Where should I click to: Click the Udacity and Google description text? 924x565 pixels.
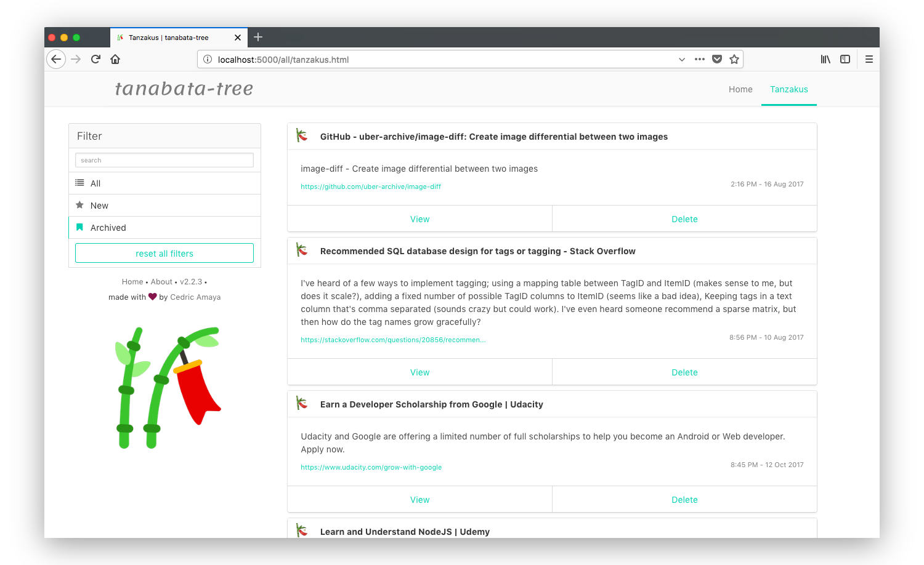tap(543, 443)
